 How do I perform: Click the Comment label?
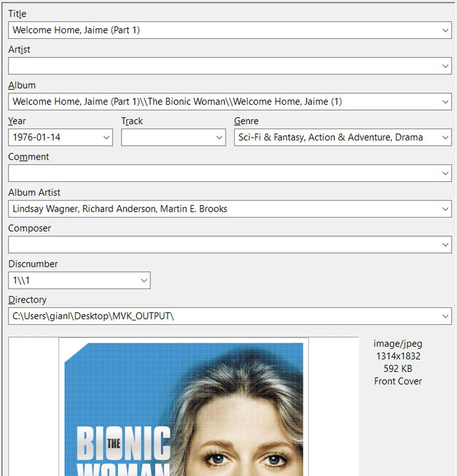(x=28, y=157)
